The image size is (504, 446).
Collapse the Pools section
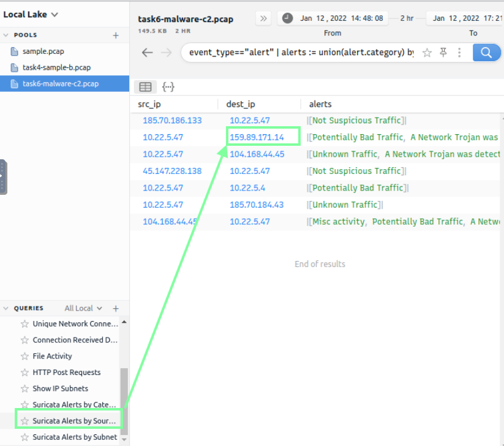[6, 36]
